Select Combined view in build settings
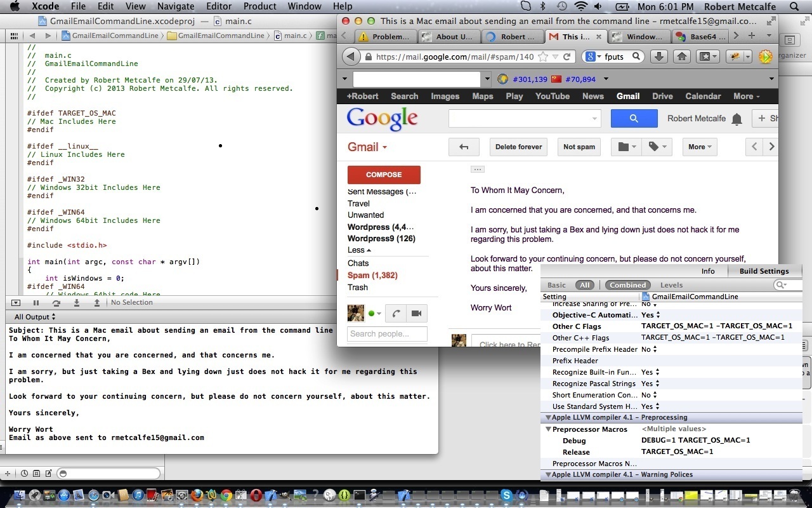This screenshot has width=812, height=508. pyautogui.click(x=628, y=285)
